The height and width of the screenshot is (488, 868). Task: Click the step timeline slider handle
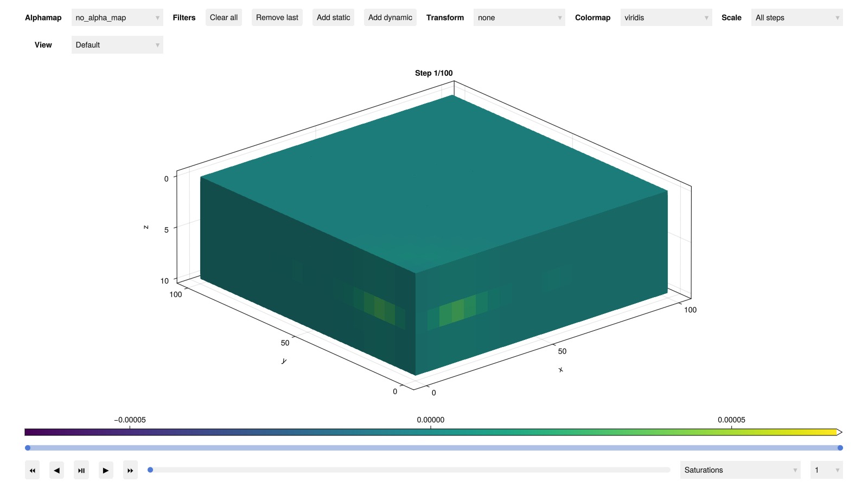(x=150, y=470)
